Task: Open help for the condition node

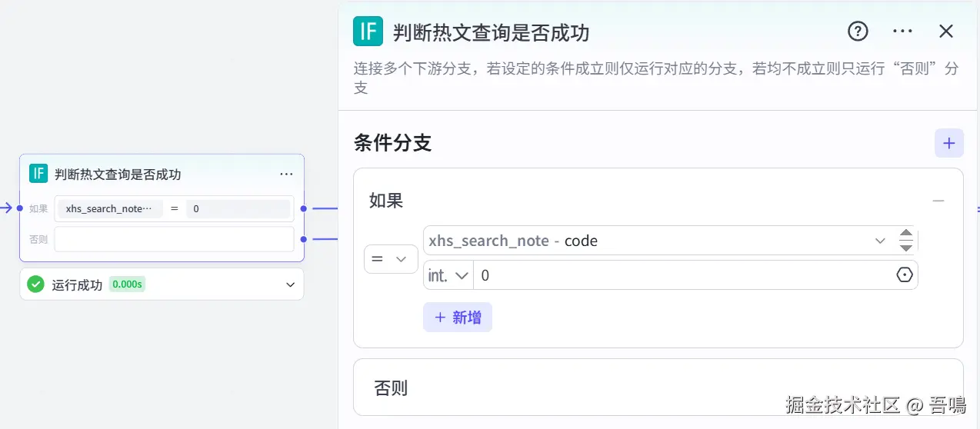Action: tap(858, 32)
